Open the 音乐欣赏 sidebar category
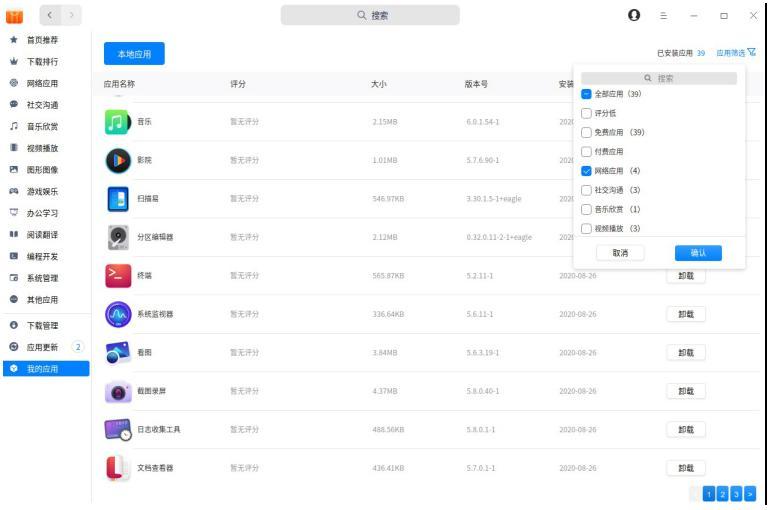Screen dimensions: 769x510 [42, 126]
